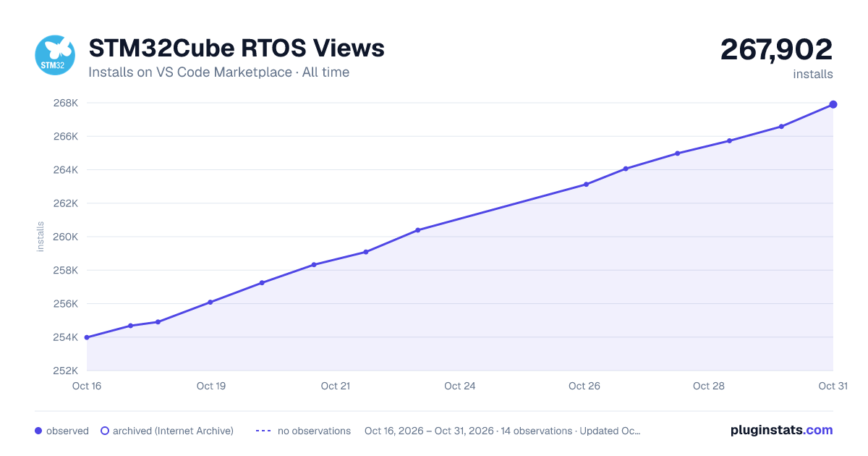868x456 pixels.
Task: Select the large final data point at Oct 31
Action: coord(833,104)
